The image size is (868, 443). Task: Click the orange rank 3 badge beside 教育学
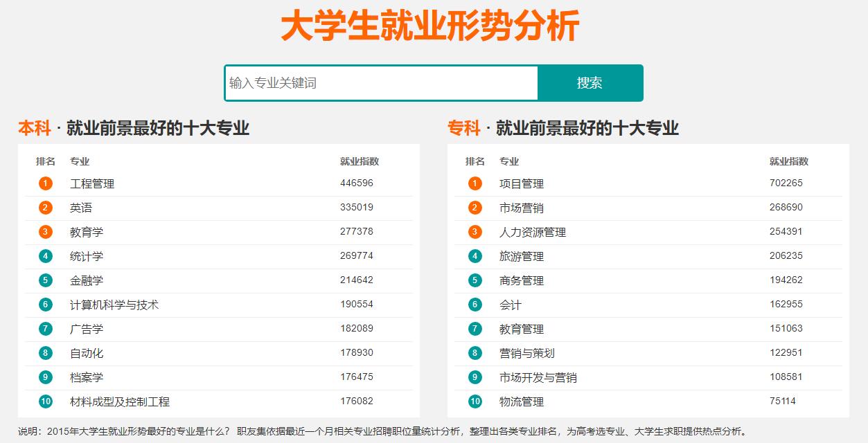click(45, 232)
